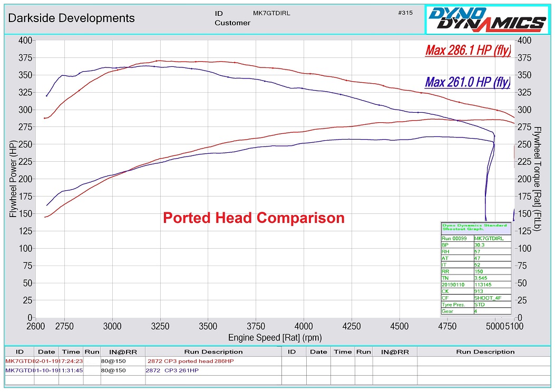Click the Customer label in the header
Screen dimensions: 555x392
[232, 23]
